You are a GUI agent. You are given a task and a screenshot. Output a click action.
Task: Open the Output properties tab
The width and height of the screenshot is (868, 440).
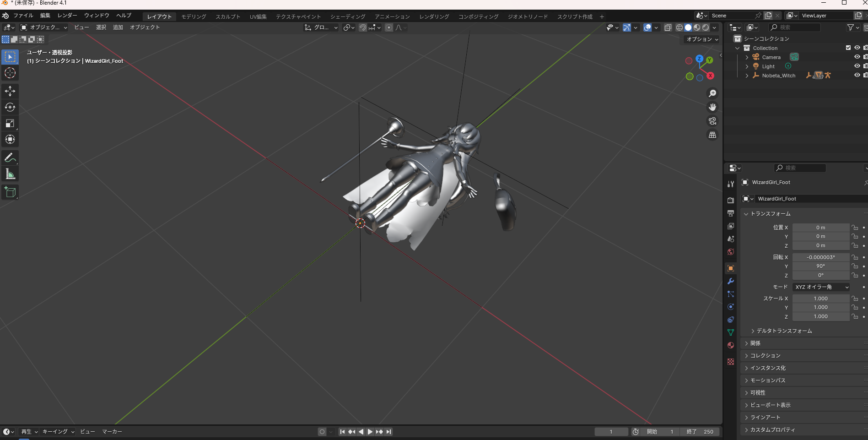pos(731,213)
